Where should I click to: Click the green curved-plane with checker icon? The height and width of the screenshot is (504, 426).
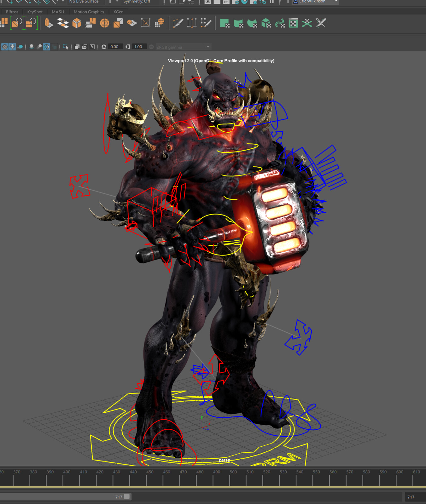238,23
